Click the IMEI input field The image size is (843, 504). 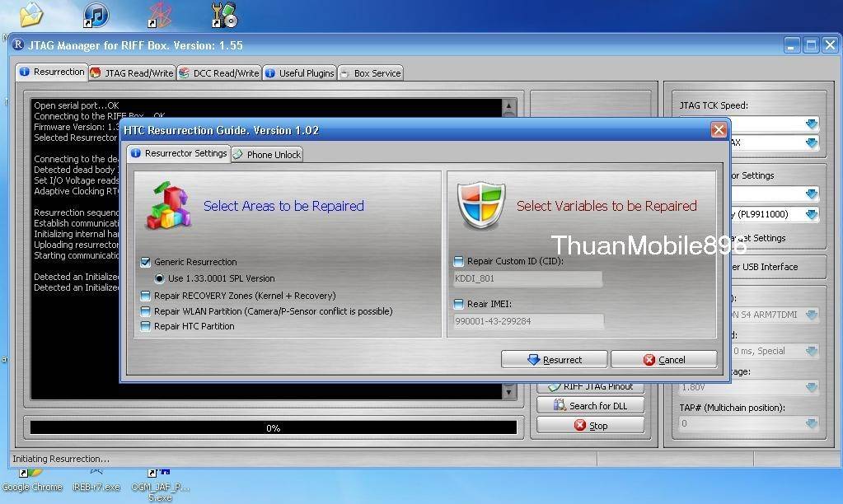pos(528,321)
